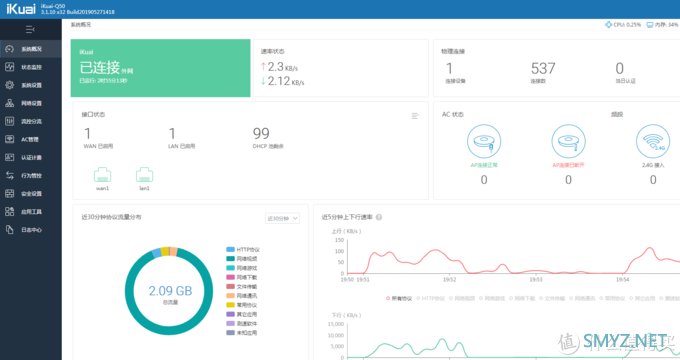Screen dimensions: 680x360
Task: Toggle 网络下载 in the upload chart legend
Action: (x=522, y=298)
